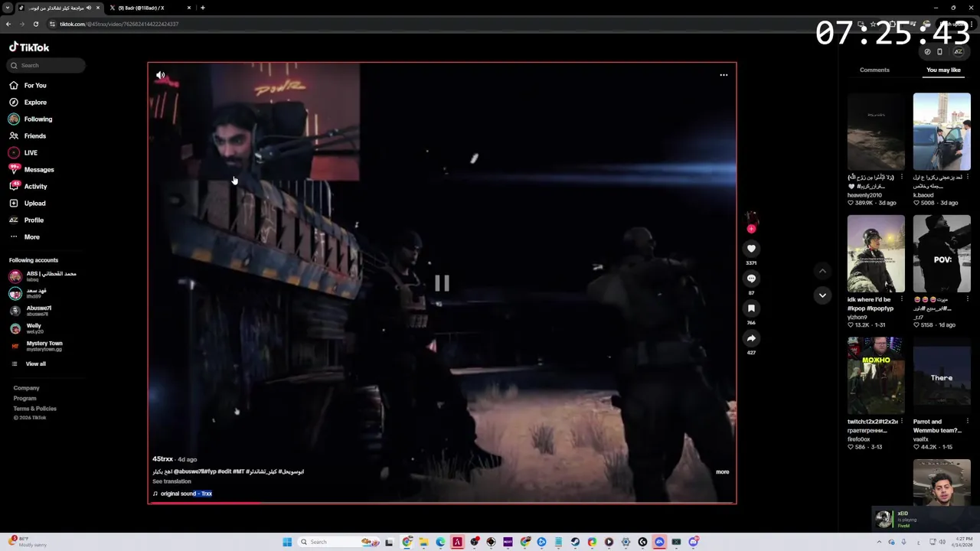The height and width of the screenshot is (551, 980).
Task: Like the video with the heart icon
Action: [x=751, y=248]
